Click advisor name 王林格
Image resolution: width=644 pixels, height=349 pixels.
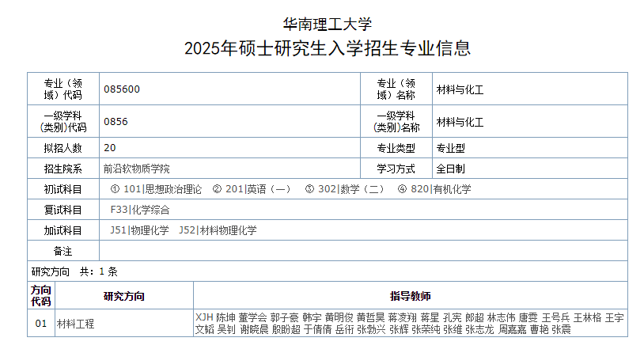(x=588, y=317)
